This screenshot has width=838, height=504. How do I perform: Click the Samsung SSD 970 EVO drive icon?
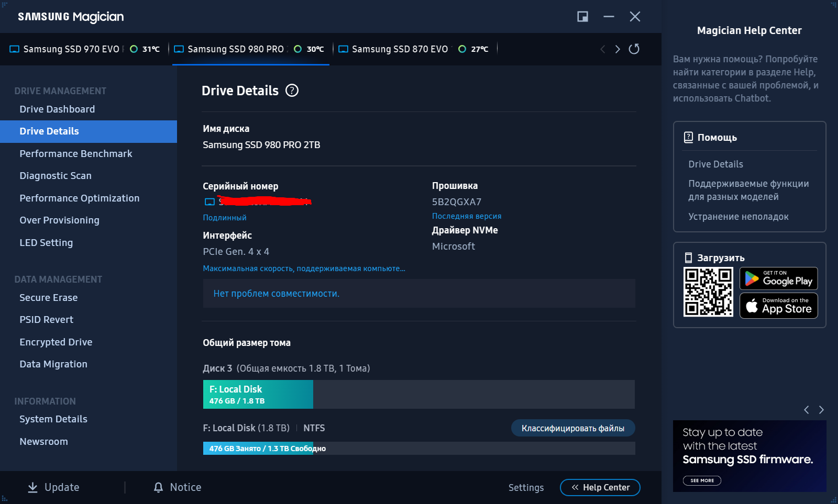15,49
